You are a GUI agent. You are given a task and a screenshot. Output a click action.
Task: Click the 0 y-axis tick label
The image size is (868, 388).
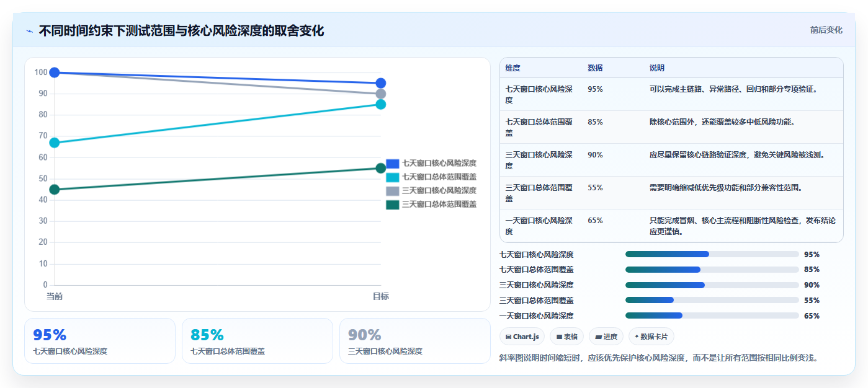click(45, 285)
